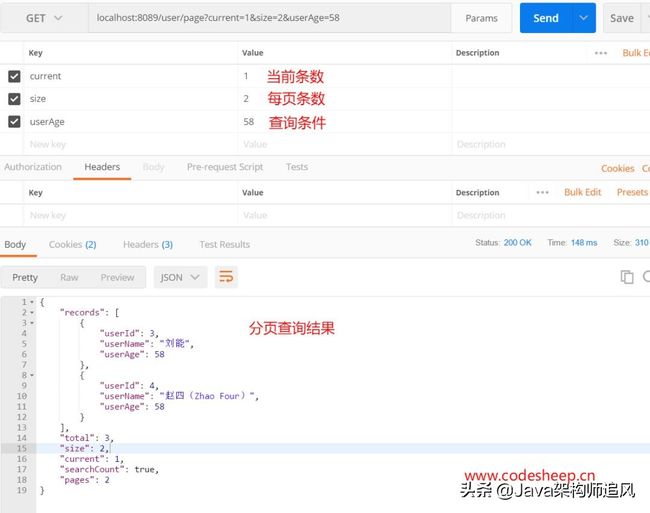
Task: Click New key field in headers table
Action: click(130, 215)
